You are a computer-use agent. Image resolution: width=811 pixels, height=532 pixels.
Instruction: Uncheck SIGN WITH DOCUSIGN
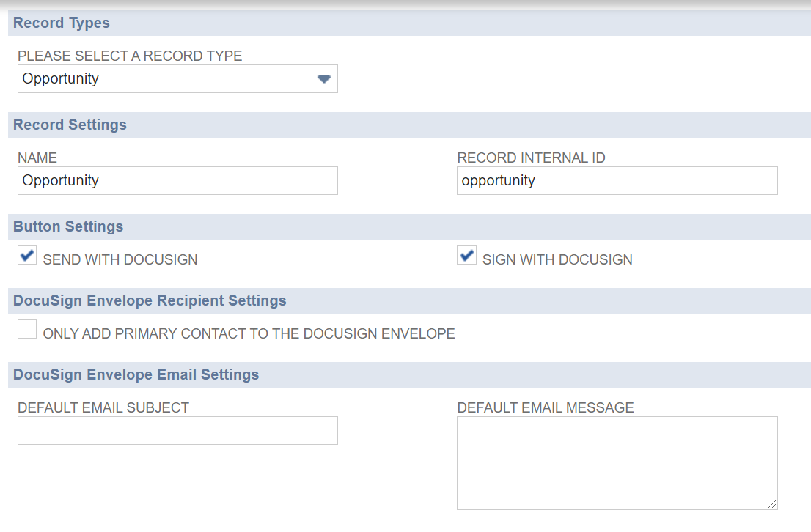466,255
